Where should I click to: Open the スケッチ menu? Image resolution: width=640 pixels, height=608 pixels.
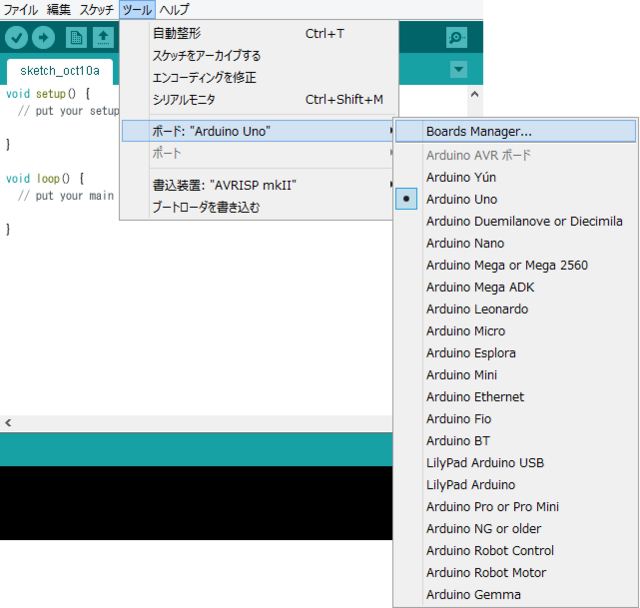tap(96, 9)
